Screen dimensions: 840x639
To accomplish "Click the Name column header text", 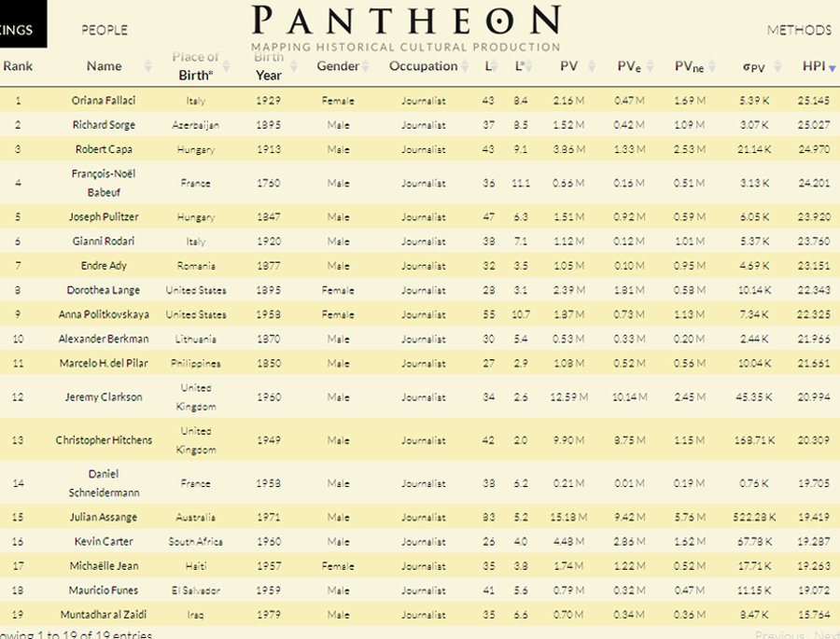I will click(104, 66).
